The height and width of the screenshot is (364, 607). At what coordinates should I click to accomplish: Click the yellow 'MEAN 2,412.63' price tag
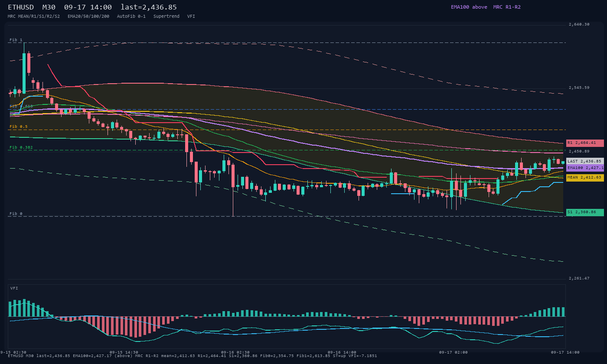click(x=585, y=178)
